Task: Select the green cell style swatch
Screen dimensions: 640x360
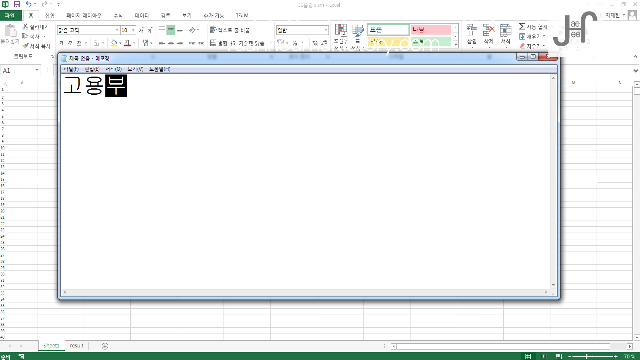Action: tap(431, 42)
